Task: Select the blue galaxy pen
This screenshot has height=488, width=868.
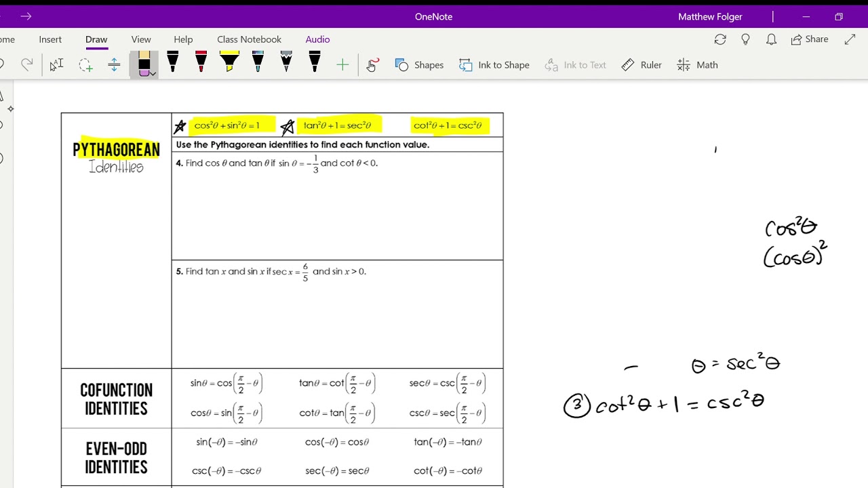Action: click(258, 62)
